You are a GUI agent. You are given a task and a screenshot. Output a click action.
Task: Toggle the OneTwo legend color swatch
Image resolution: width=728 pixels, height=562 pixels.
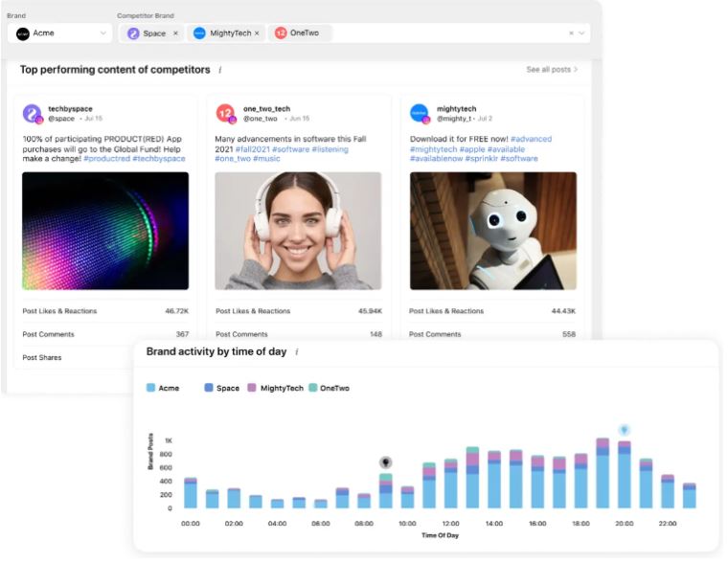pos(312,388)
